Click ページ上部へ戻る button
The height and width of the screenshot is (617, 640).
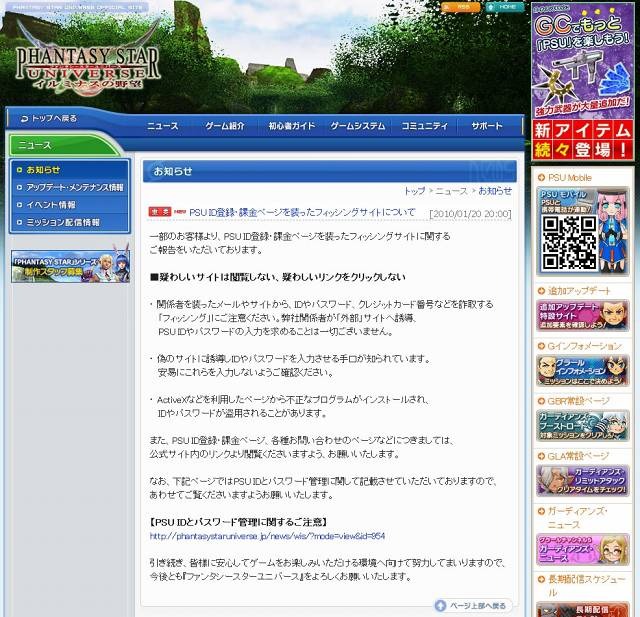point(471,606)
